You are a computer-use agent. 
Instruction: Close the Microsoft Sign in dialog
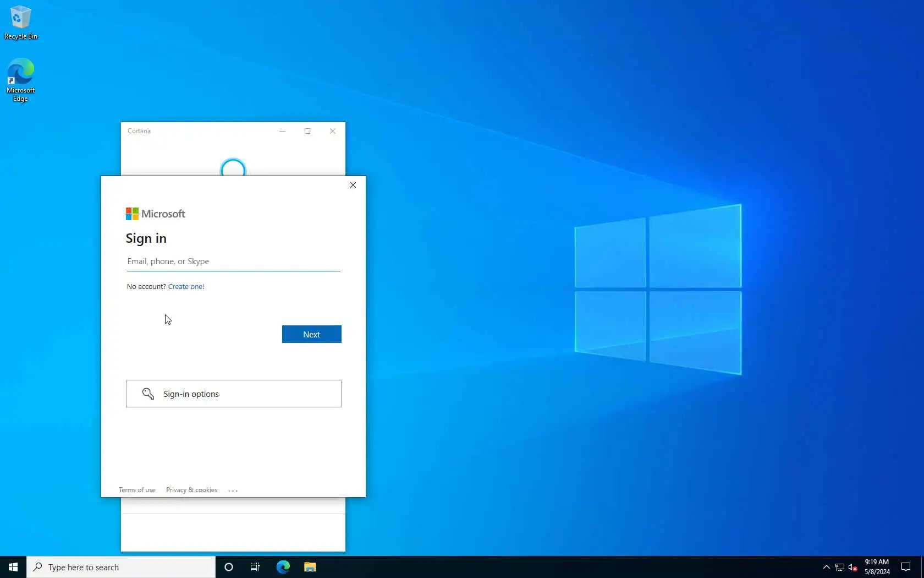pyautogui.click(x=353, y=185)
